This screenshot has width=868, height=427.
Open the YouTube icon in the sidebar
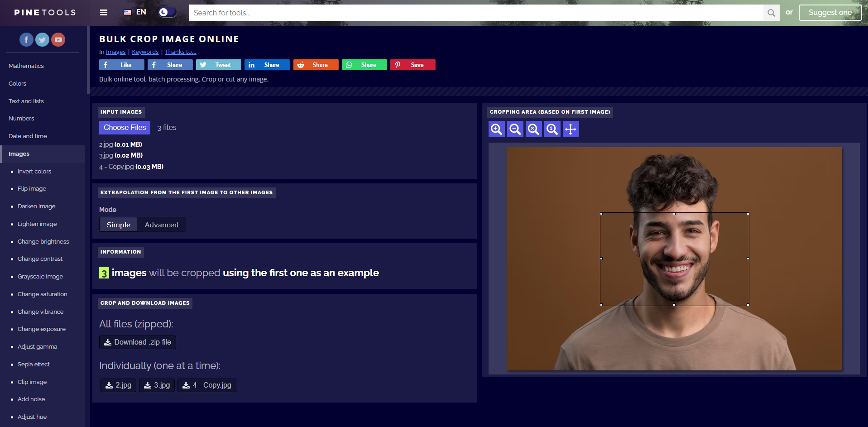pos(58,39)
